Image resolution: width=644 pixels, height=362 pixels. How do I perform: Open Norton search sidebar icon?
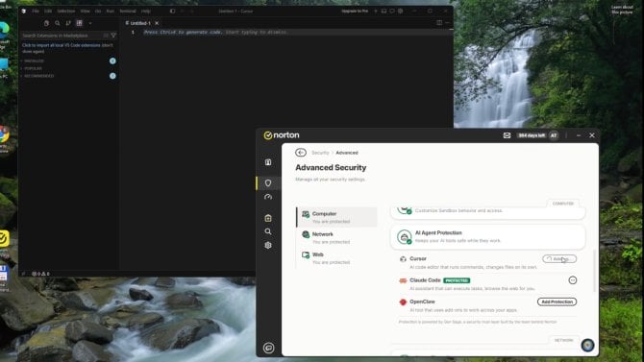click(x=268, y=231)
